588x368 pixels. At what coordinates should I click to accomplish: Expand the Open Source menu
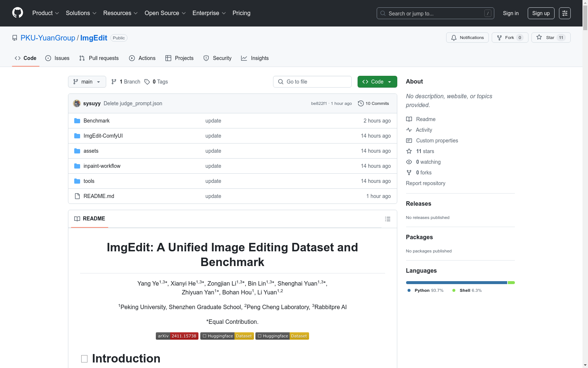165,13
